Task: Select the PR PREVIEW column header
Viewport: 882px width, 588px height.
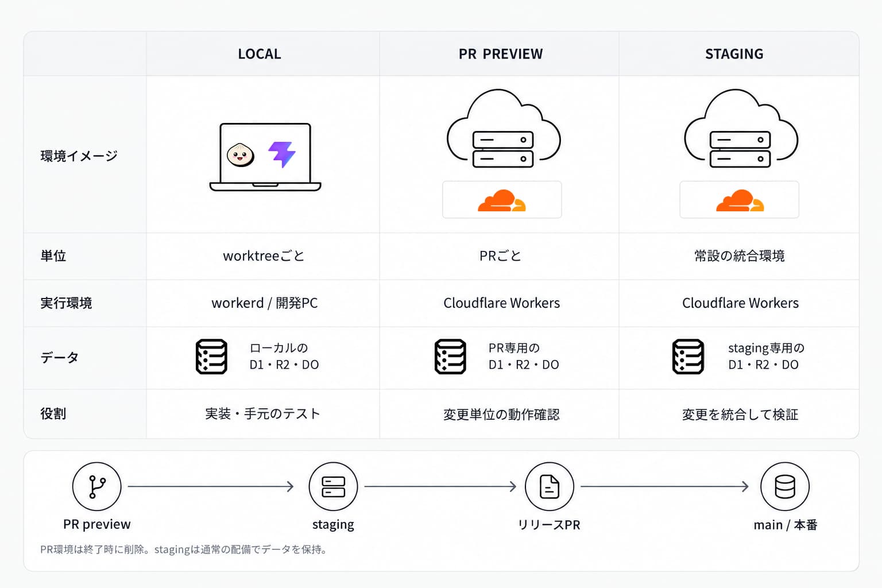Action: [501, 54]
